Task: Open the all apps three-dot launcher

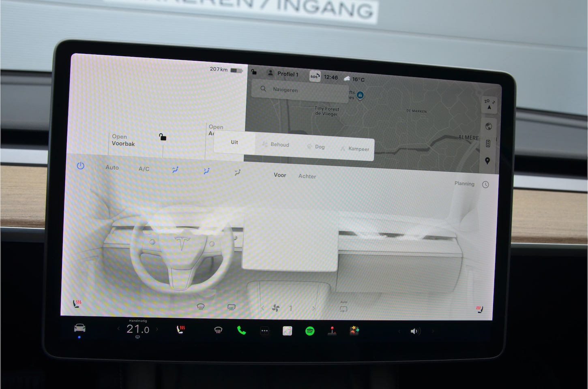Action: [x=264, y=331]
